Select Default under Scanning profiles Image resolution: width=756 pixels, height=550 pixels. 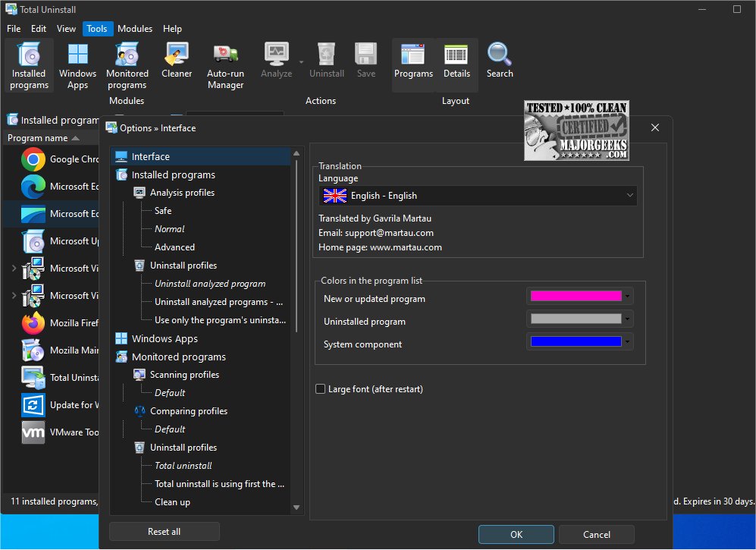(170, 393)
